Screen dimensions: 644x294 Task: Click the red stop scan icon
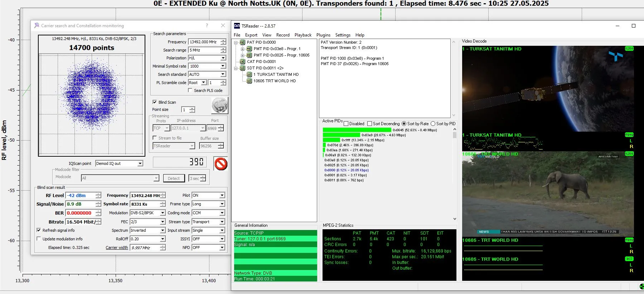pos(221,164)
